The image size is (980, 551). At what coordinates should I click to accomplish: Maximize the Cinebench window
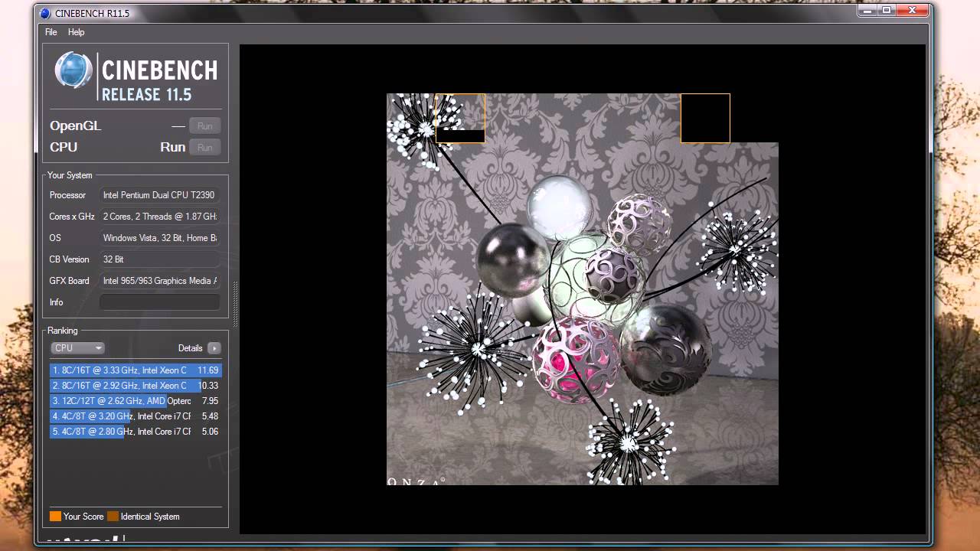[887, 10]
